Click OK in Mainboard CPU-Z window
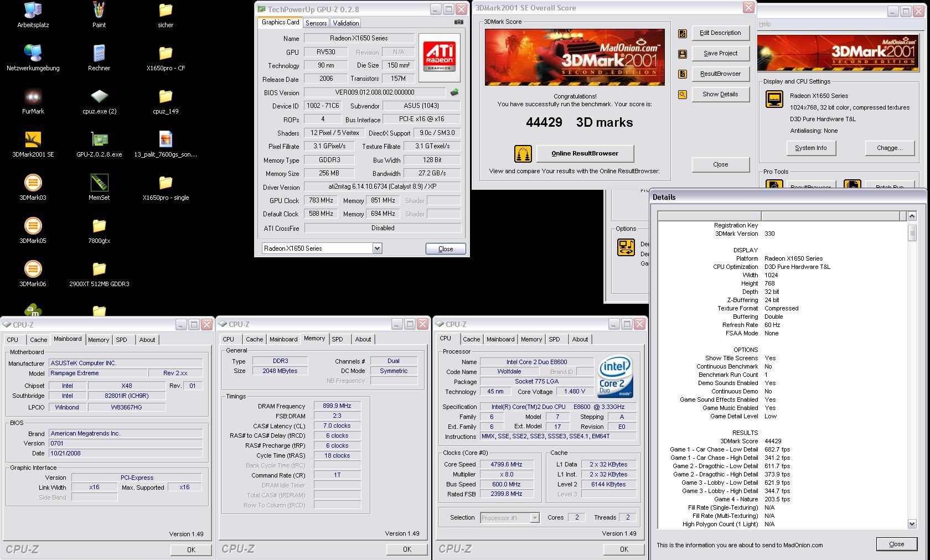This screenshot has height=560, width=930. (191, 549)
